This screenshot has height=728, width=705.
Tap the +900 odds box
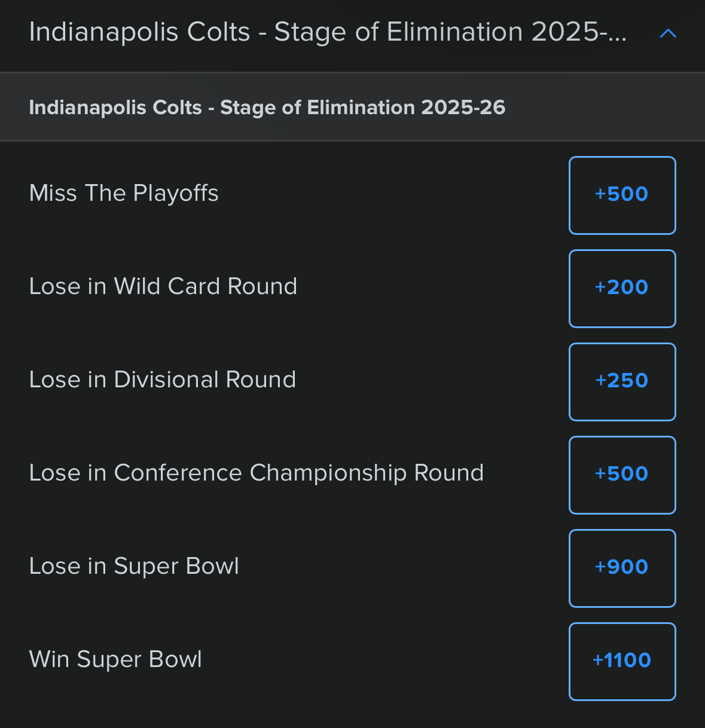click(x=622, y=568)
